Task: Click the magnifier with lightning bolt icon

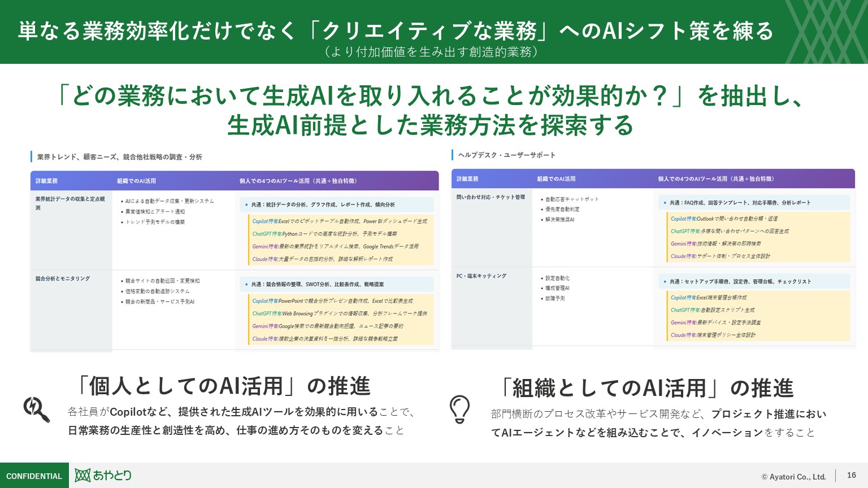Action: point(36,409)
